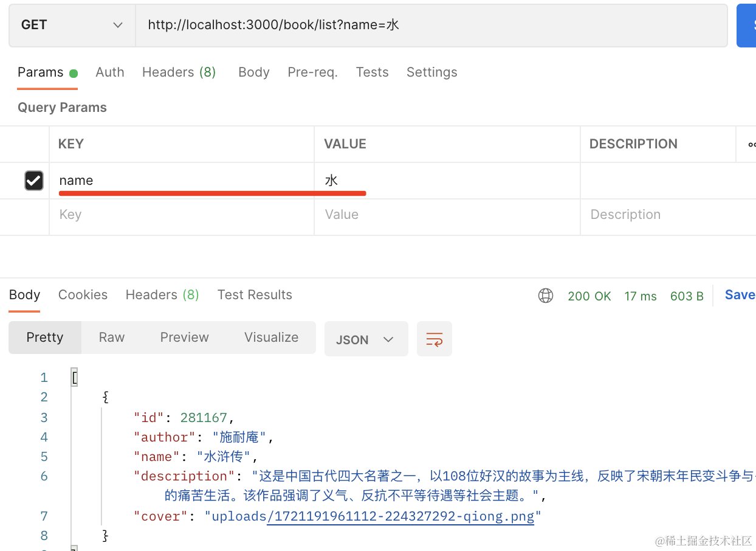Switch to the request Settings tab

pos(431,72)
